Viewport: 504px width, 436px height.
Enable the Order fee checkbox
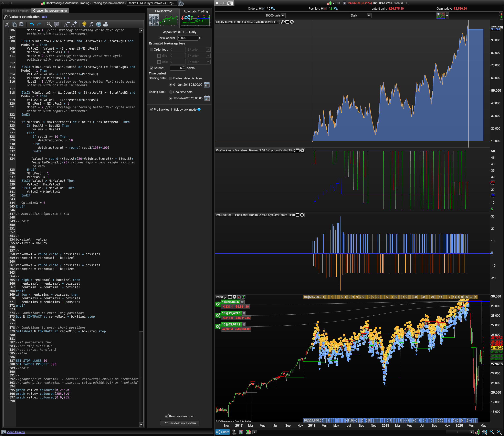(151, 50)
